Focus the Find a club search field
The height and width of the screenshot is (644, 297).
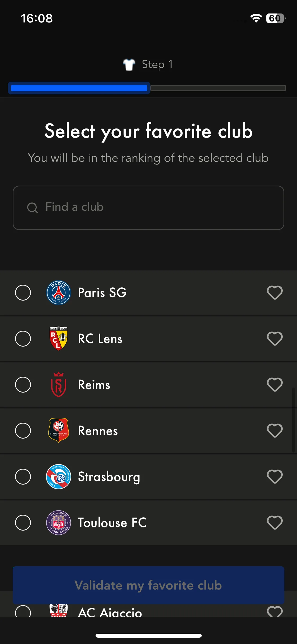(x=148, y=208)
